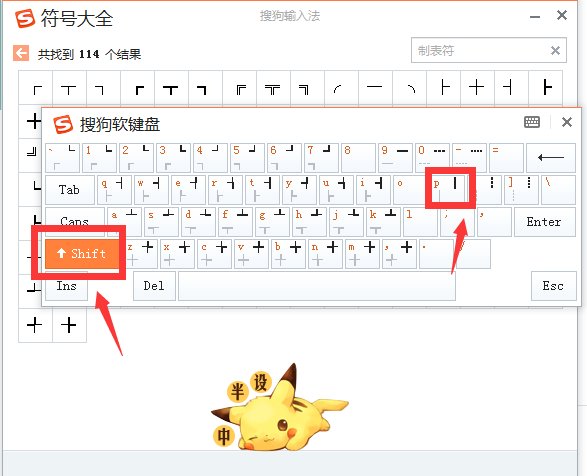Click the d key on soft keyboard
This screenshot has width=587, height=476.
pos(198,222)
